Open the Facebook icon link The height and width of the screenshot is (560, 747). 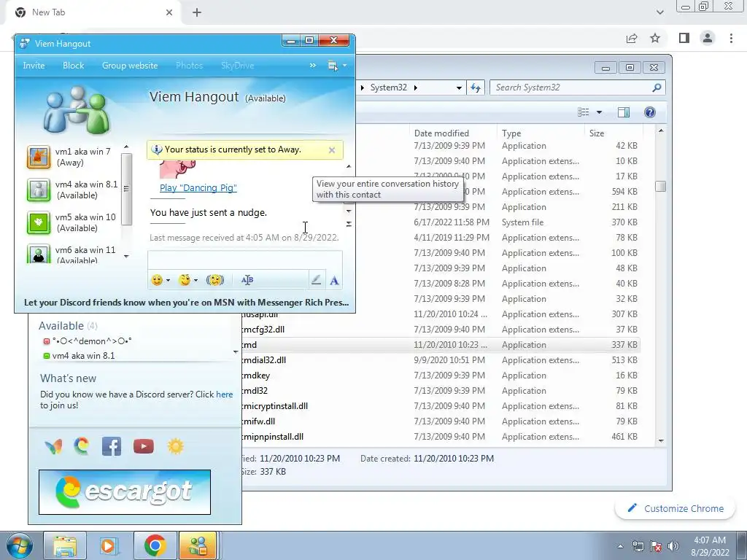(112, 446)
